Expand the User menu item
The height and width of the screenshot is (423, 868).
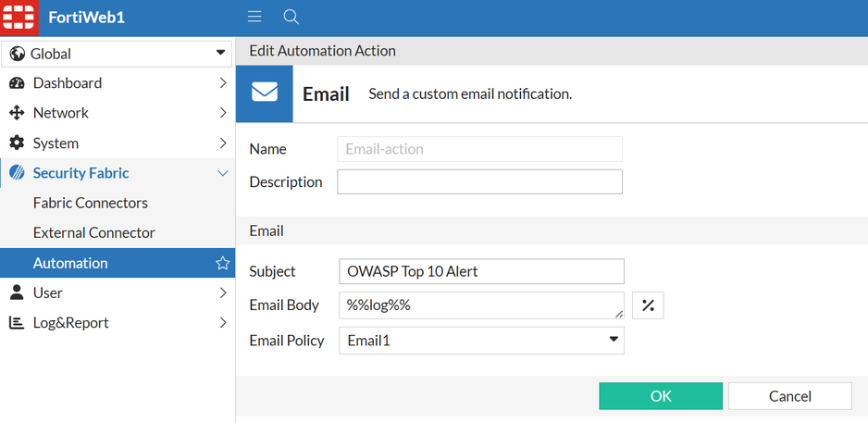222,293
